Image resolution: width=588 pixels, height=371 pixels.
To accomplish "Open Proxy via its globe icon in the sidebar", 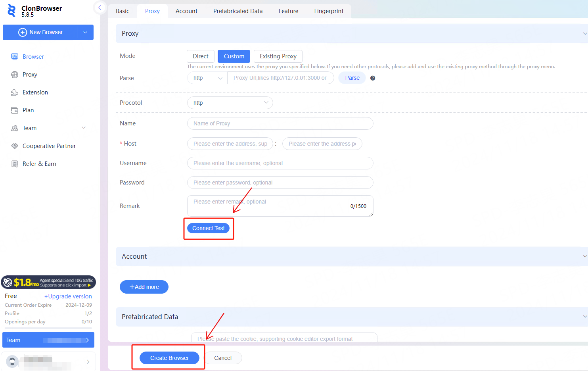I will tap(15, 75).
